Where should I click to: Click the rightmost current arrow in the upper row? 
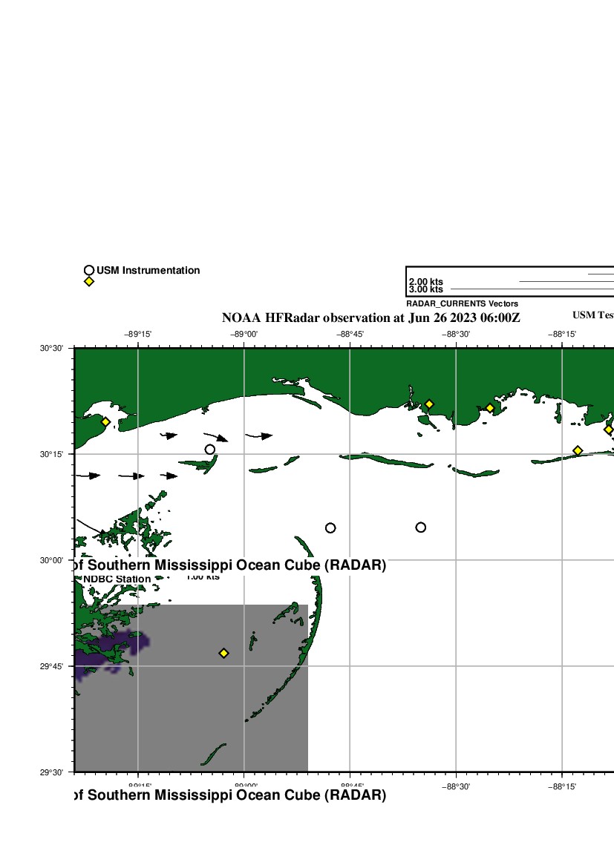click(x=263, y=435)
